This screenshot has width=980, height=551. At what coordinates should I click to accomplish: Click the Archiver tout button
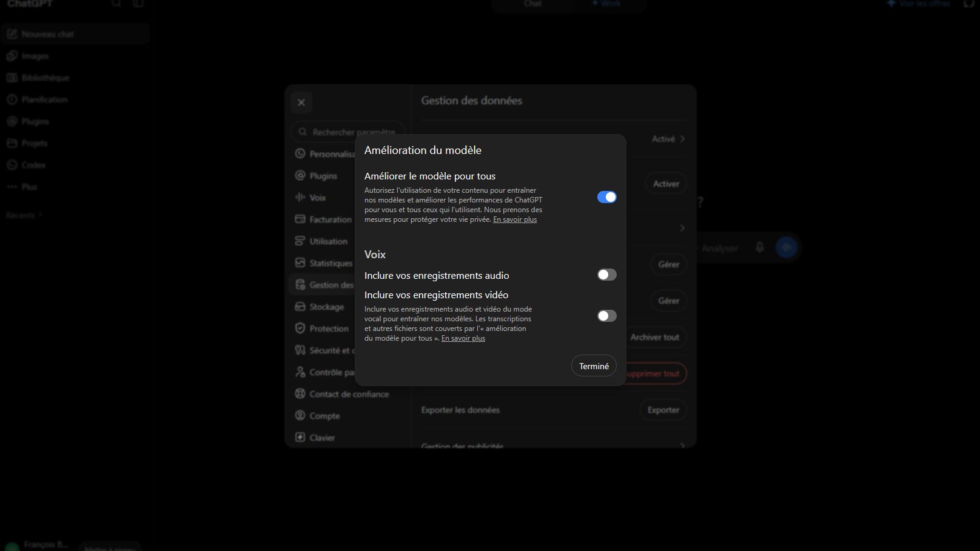click(655, 337)
